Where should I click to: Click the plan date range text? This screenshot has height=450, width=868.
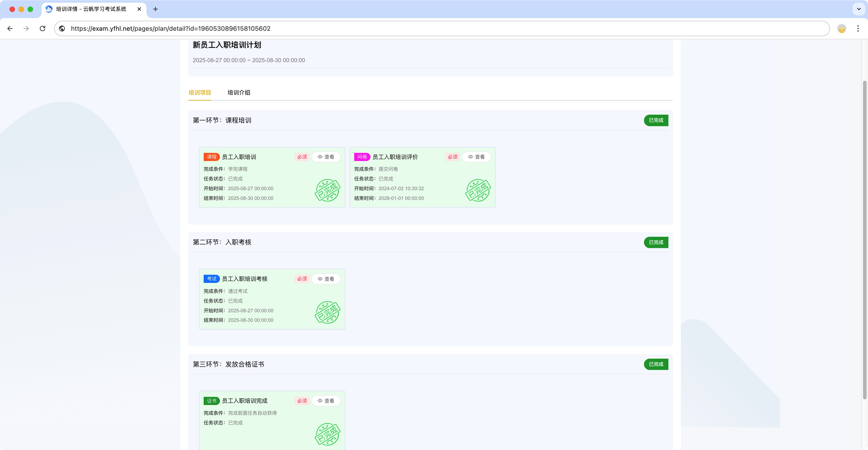249,60
